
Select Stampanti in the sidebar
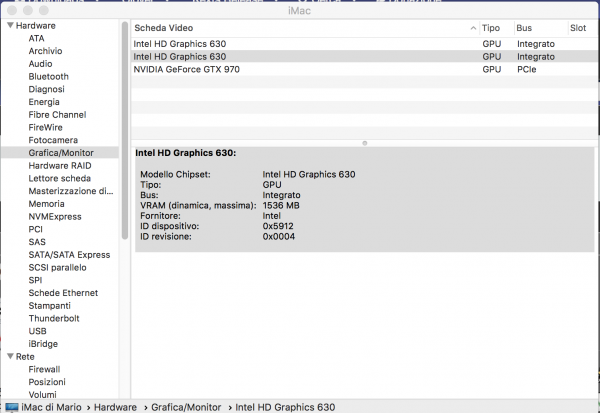coord(49,305)
